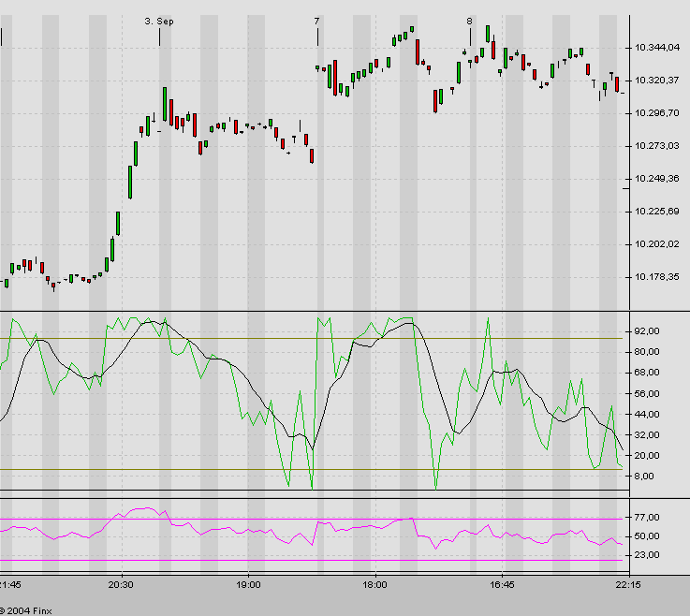Click the 23,00 lower band label

pos(649,556)
